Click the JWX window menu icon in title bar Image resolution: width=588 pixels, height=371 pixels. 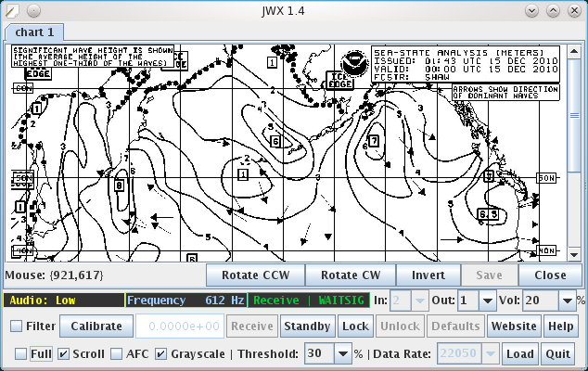tap(11, 10)
